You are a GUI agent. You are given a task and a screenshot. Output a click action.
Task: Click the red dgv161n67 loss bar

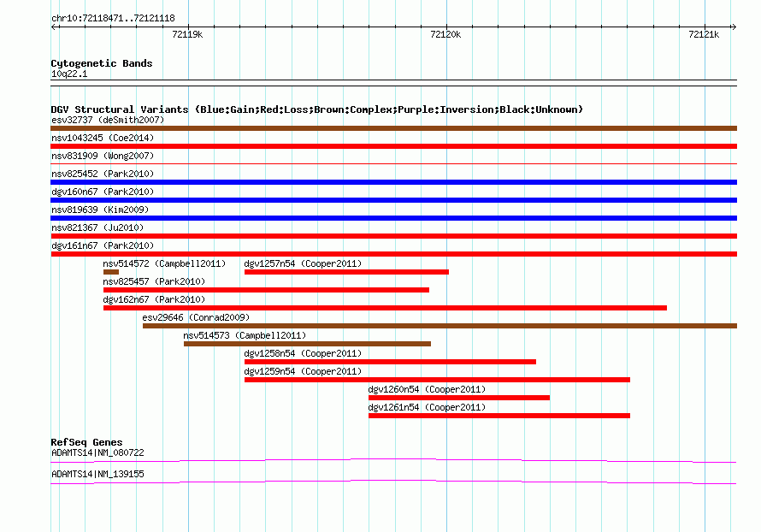pos(393,254)
